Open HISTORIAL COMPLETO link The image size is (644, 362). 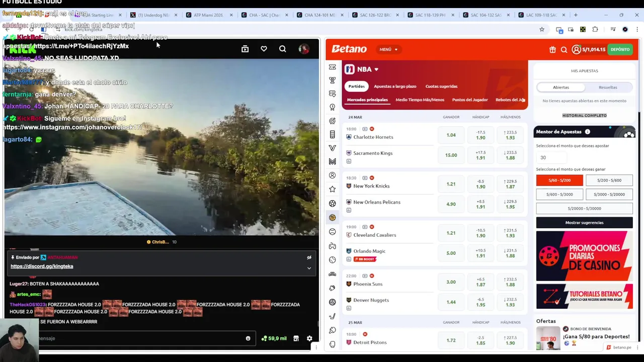click(584, 116)
